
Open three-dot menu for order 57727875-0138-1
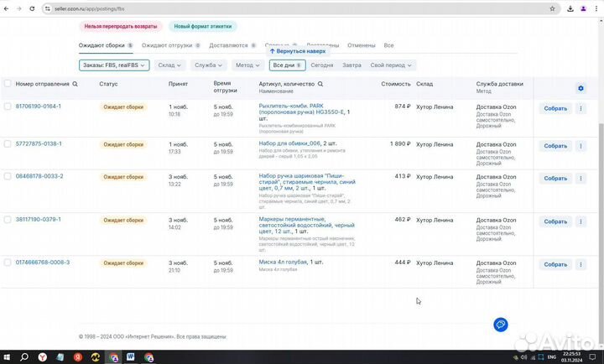coord(581,145)
